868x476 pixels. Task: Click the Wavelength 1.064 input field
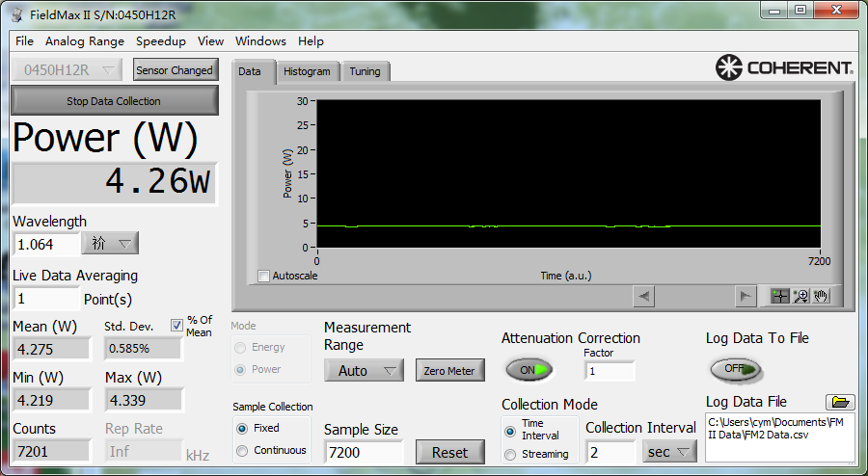[x=46, y=245]
